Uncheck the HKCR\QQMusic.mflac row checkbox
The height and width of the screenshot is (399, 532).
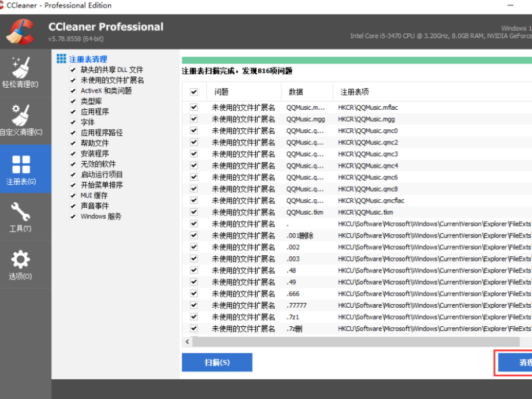coord(194,107)
